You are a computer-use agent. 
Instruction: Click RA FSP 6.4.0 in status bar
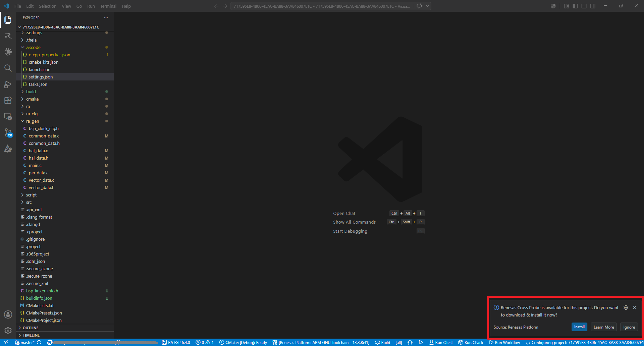(x=176, y=342)
